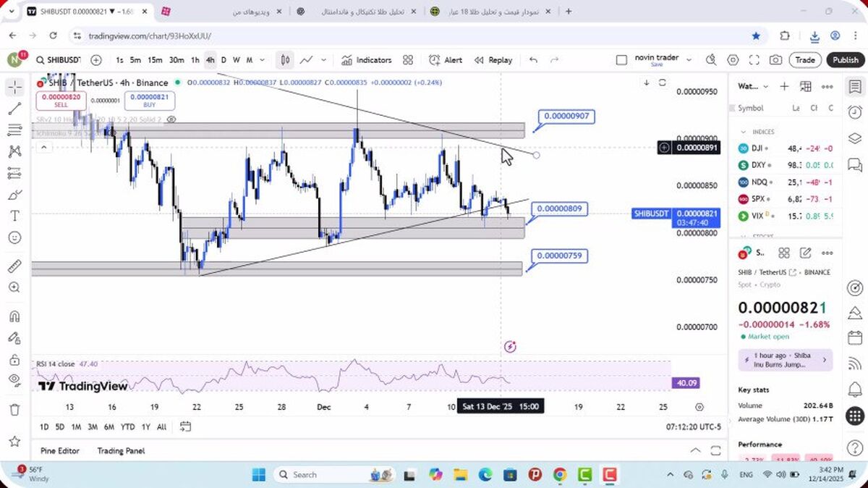Image resolution: width=868 pixels, height=488 pixels.
Task: Open Chrome from the Windows taskbar
Action: (560, 475)
